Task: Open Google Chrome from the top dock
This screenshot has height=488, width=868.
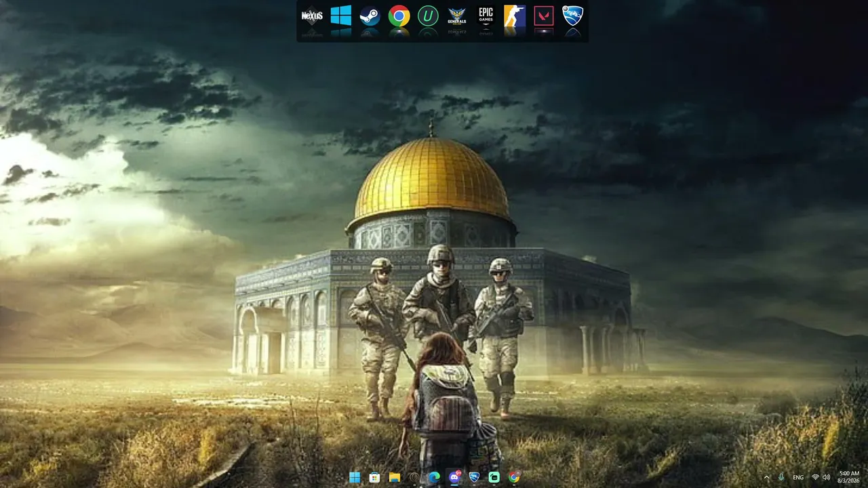Action: (x=399, y=16)
